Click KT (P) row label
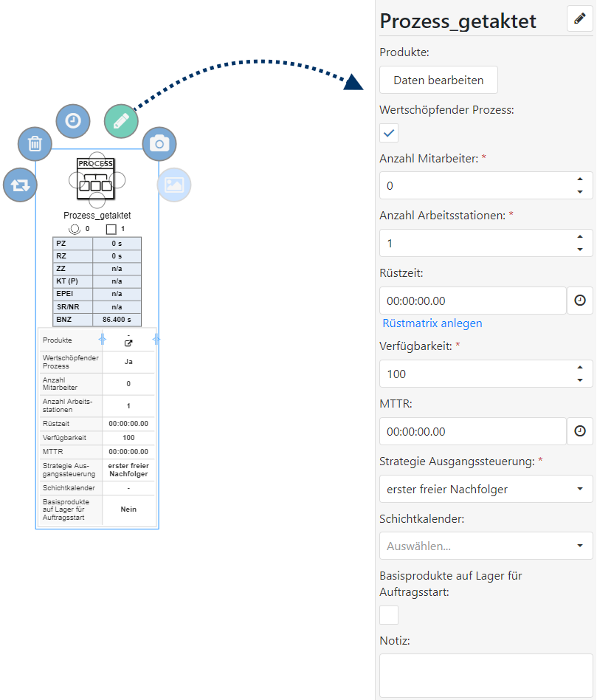This screenshot has width=597, height=700. pyautogui.click(x=67, y=281)
